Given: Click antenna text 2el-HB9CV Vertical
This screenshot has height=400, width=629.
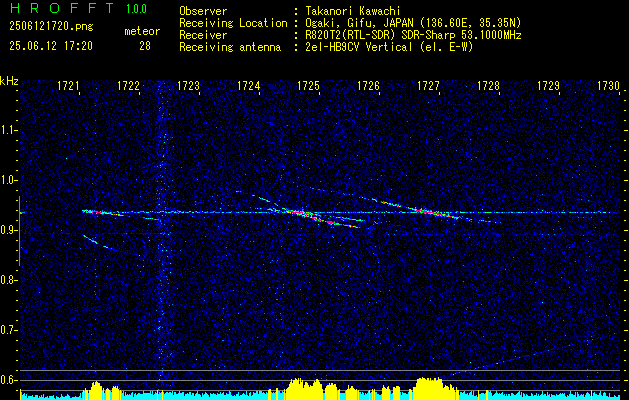Looking at the screenshot, I should tap(359, 47).
